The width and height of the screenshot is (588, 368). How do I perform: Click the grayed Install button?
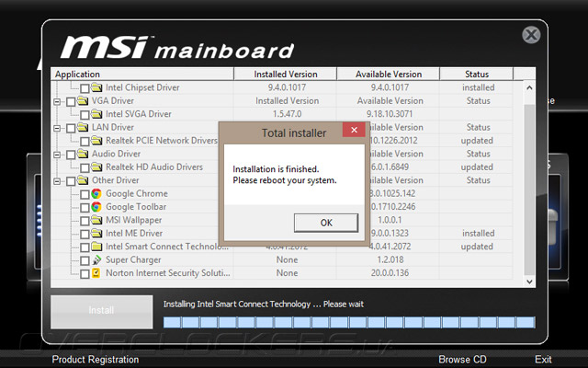coord(102,312)
